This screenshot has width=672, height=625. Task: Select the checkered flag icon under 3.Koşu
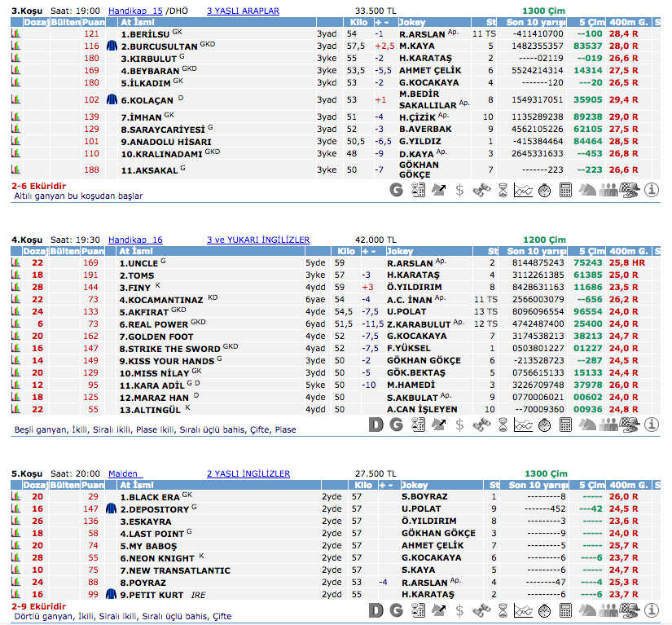[630, 190]
